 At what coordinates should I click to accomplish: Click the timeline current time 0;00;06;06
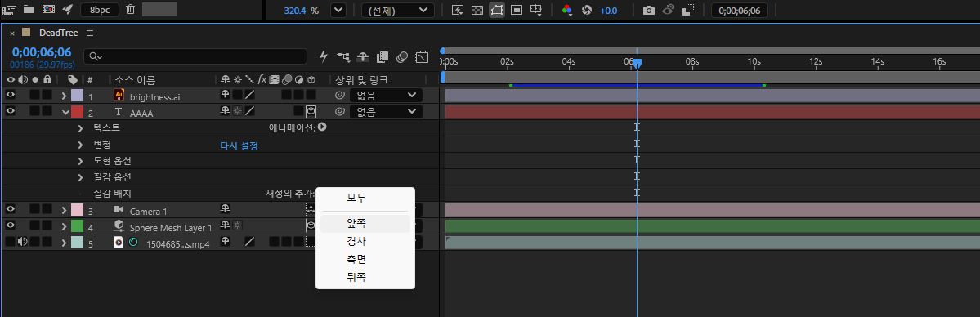click(42, 52)
